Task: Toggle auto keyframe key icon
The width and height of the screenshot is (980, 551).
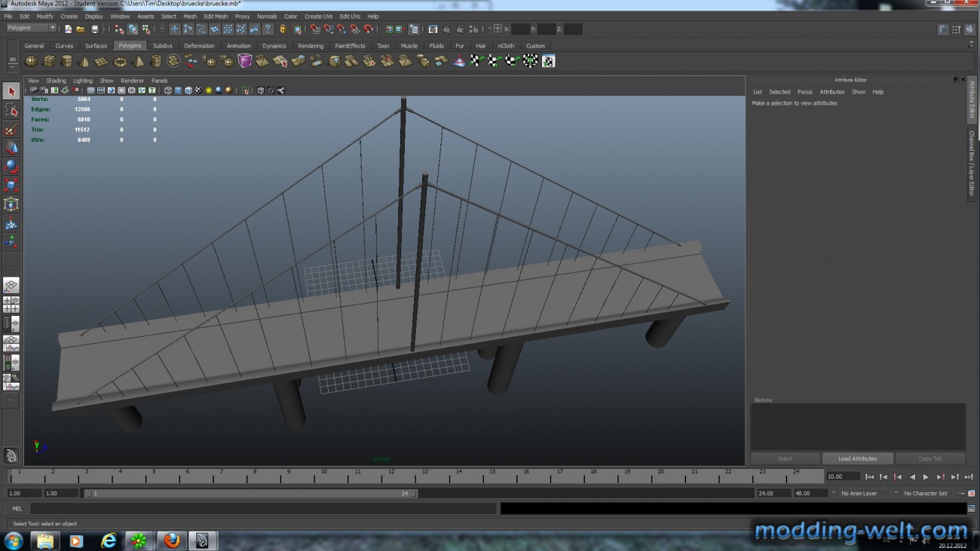Action: click(x=960, y=494)
